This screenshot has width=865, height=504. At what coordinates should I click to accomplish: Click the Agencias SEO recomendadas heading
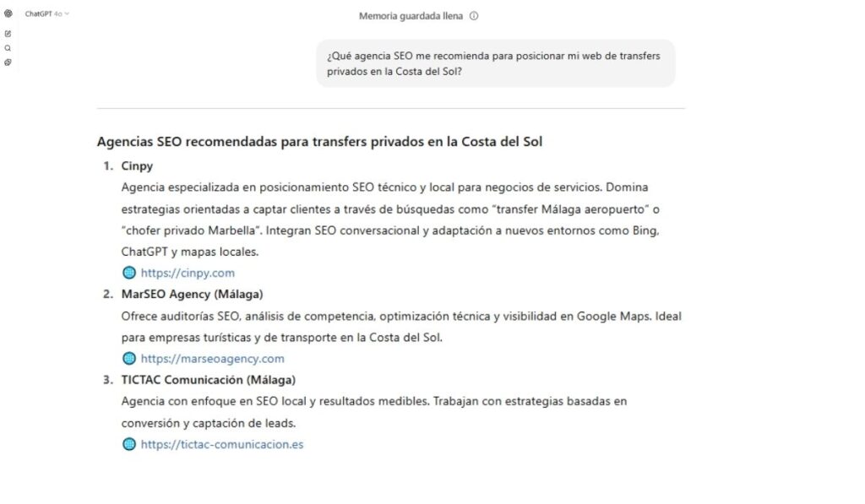tap(319, 142)
